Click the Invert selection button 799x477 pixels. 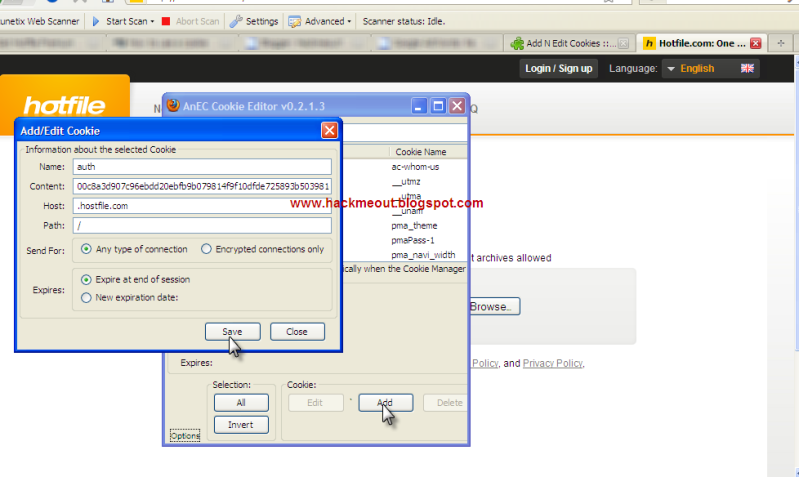(x=241, y=425)
